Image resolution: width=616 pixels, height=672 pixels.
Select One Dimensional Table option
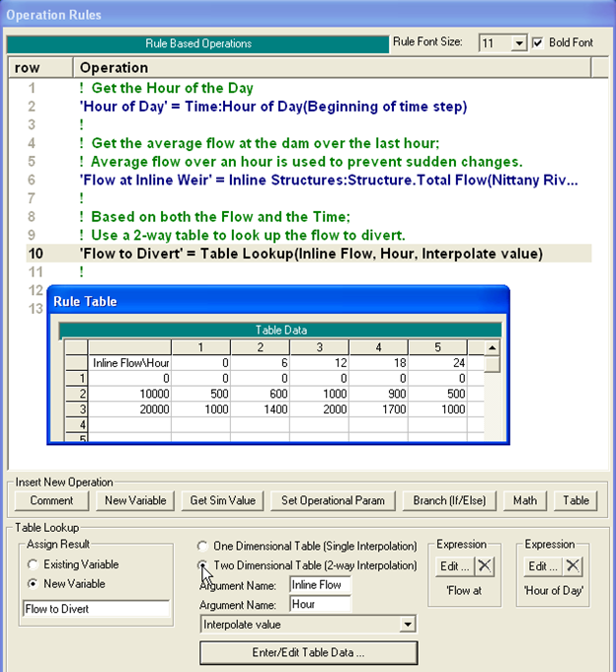tap(203, 545)
